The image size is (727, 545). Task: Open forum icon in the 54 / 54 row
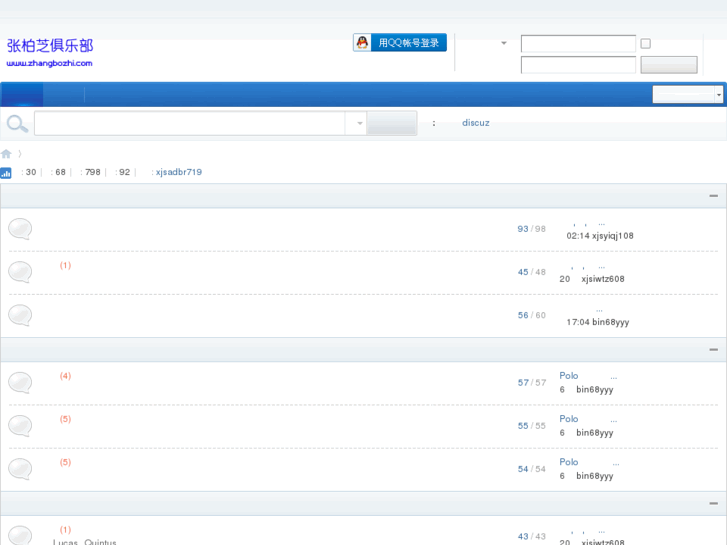click(20, 469)
